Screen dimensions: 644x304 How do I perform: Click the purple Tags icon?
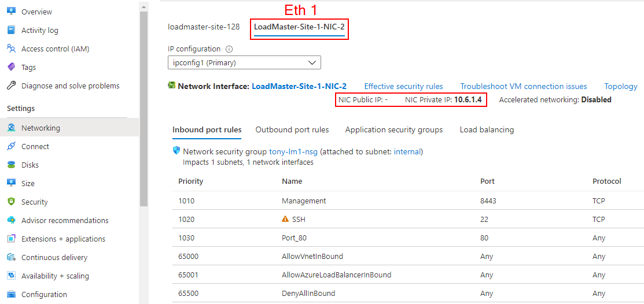click(12, 67)
